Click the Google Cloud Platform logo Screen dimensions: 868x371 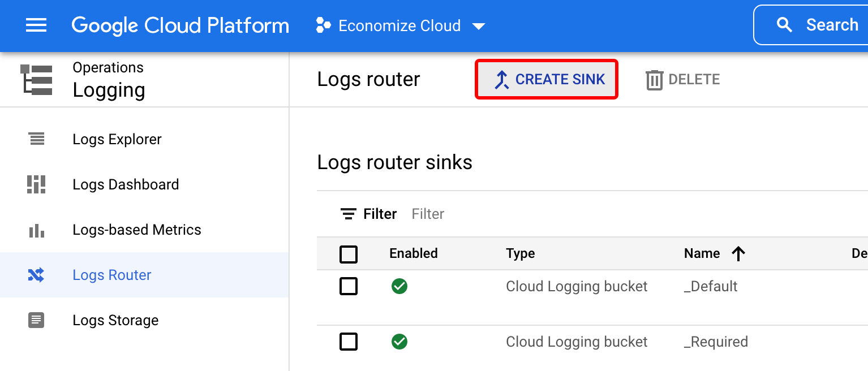point(180,25)
